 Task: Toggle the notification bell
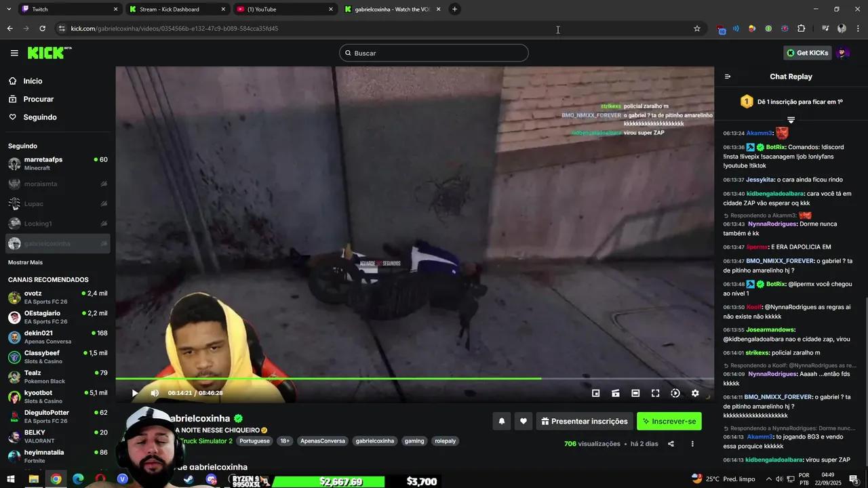pyautogui.click(x=502, y=421)
